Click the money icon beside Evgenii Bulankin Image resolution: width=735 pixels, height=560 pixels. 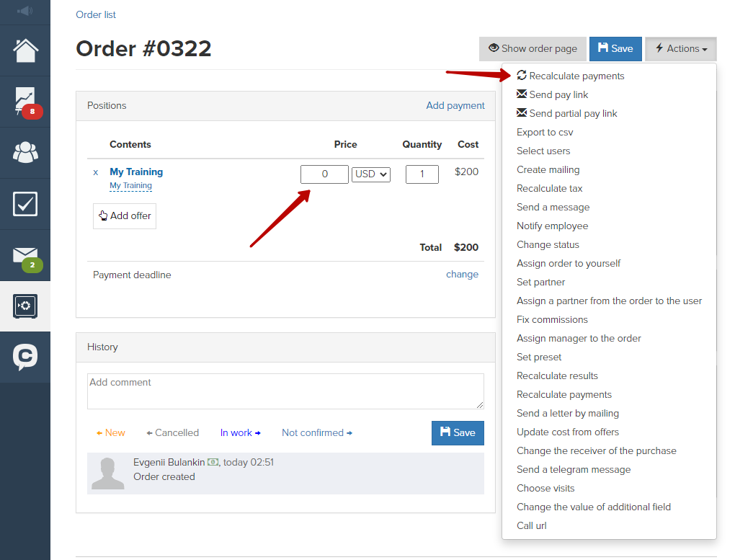point(213,462)
